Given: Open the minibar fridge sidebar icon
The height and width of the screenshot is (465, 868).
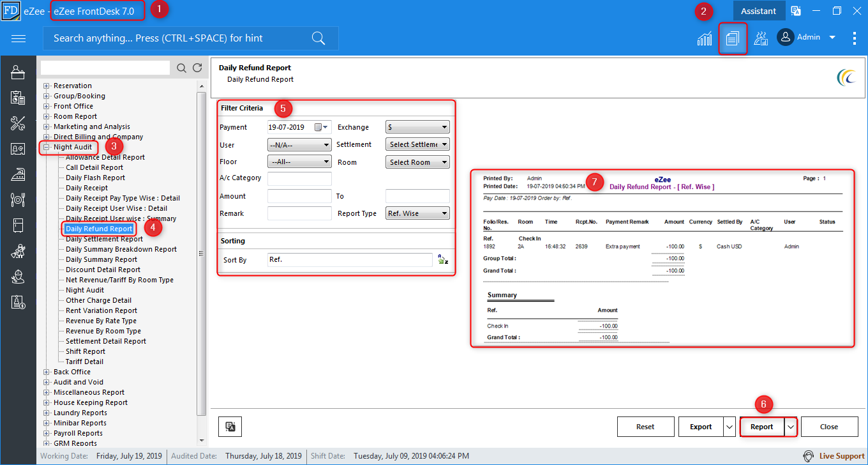Looking at the screenshot, I should [18, 225].
